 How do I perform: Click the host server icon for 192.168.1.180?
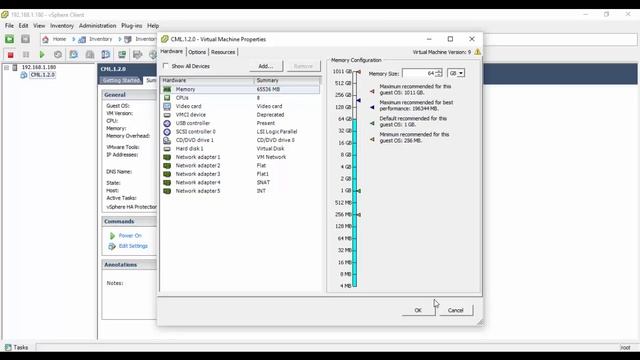pos(15,67)
